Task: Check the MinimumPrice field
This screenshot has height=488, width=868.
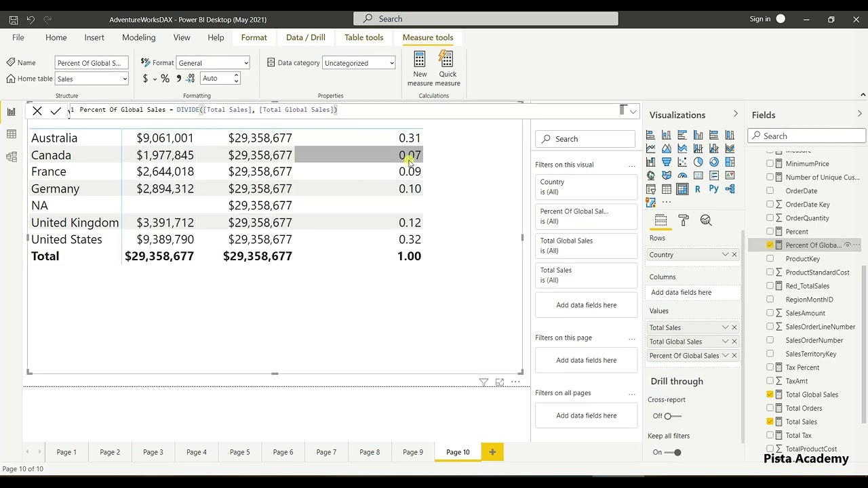Action: pos(770,163)
